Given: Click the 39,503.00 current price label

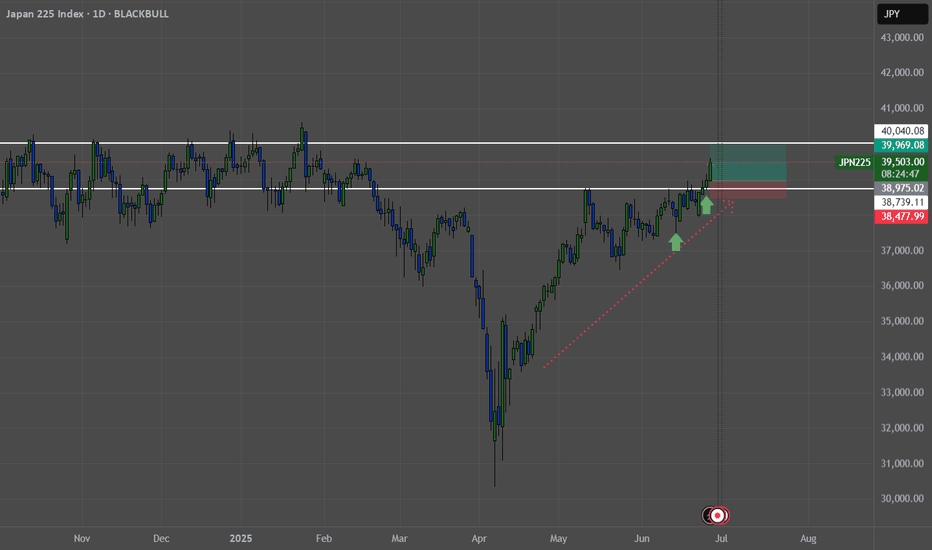Looking at the screenshot, I should pyautogui.click(x=901, y=162).
